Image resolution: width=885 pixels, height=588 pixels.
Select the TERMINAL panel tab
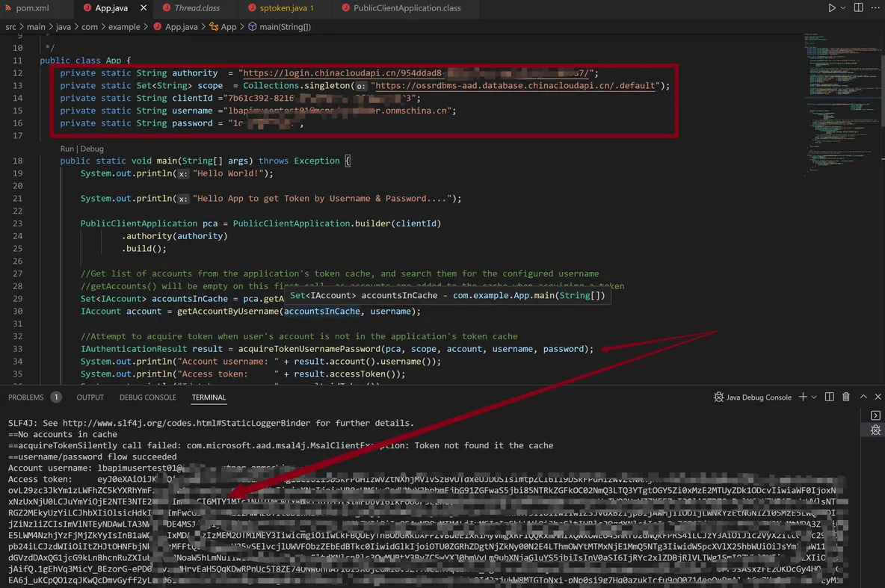[x=209, y=397]
